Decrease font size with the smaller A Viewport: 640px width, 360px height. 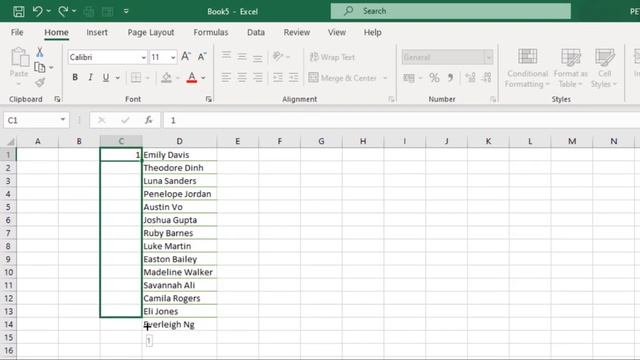202,57
